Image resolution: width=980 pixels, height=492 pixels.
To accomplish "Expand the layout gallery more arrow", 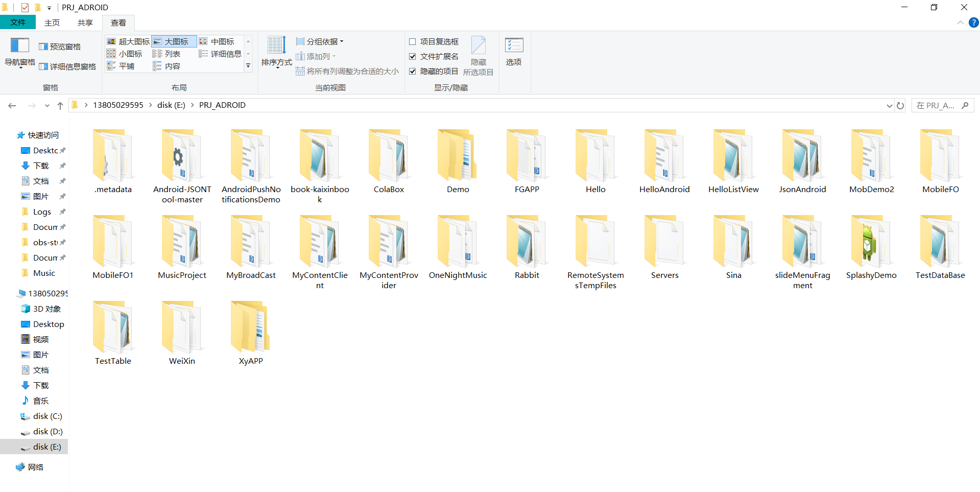I will coord(248,66).
